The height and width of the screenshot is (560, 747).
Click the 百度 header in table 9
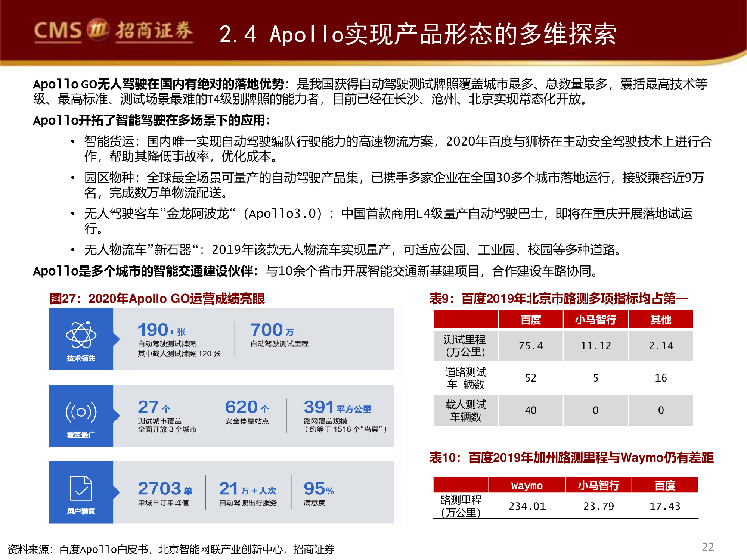click(530, 320)
